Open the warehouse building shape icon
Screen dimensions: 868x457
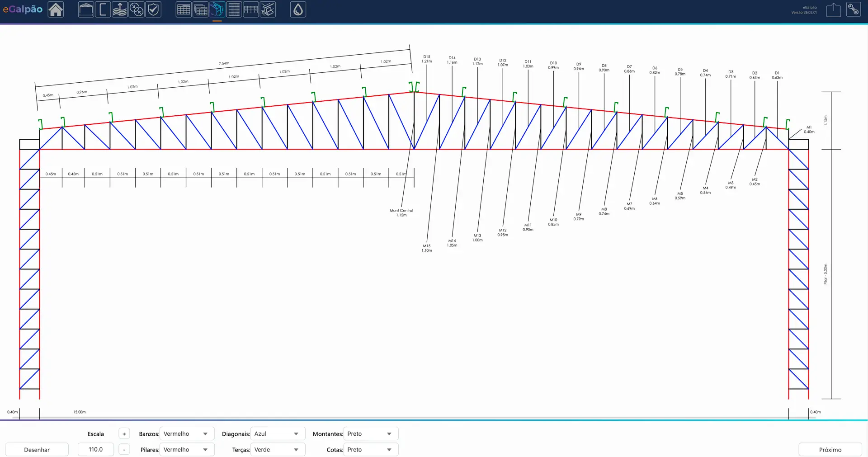click(86, 9)
